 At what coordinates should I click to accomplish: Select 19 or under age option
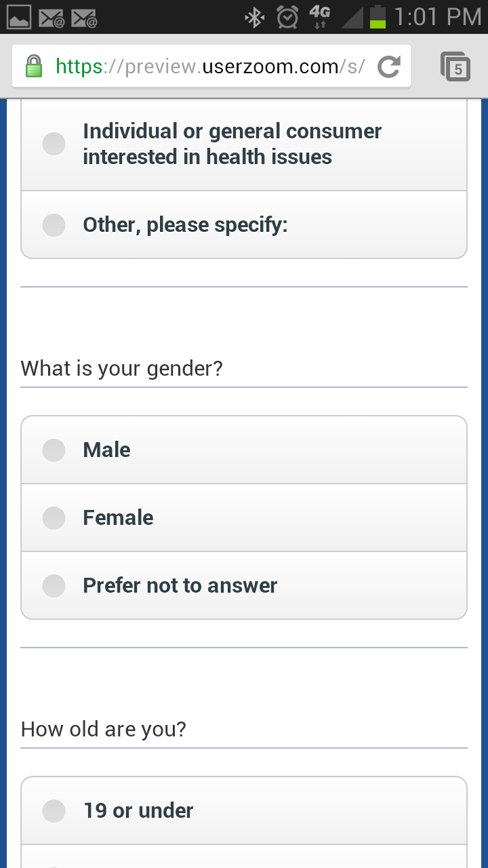point(54,810)
